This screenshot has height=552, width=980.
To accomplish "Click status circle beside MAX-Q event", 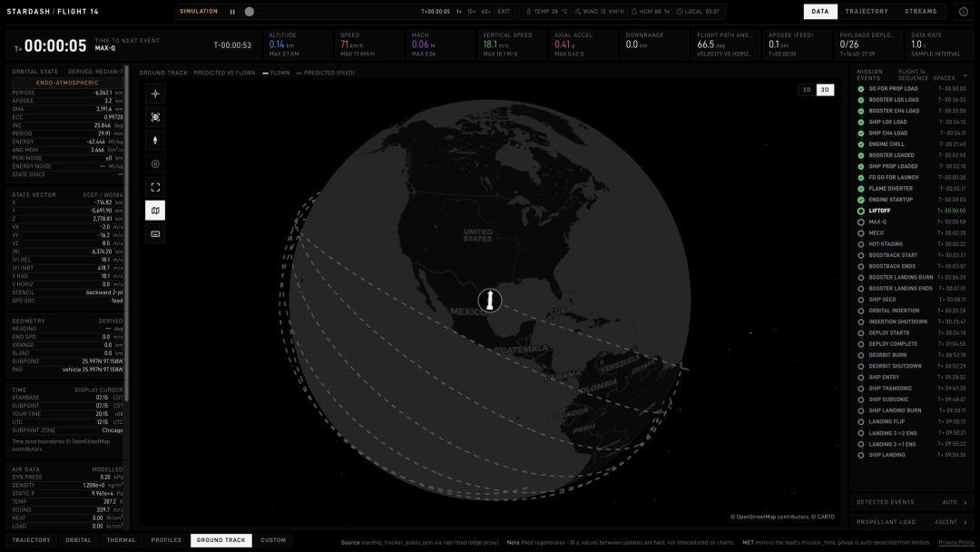I will [x=860, y=222].
